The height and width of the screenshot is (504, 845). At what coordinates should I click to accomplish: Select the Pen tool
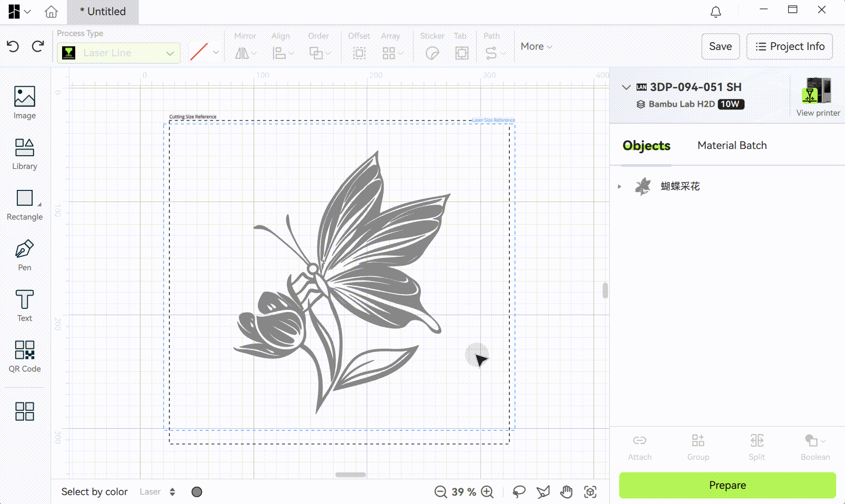(x=25, y=255)
